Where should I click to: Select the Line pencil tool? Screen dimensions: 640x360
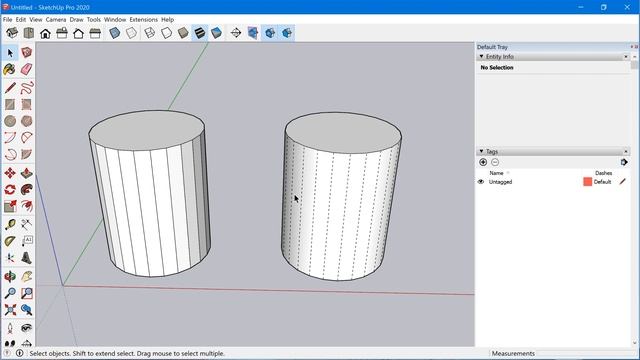coord(10,88)
